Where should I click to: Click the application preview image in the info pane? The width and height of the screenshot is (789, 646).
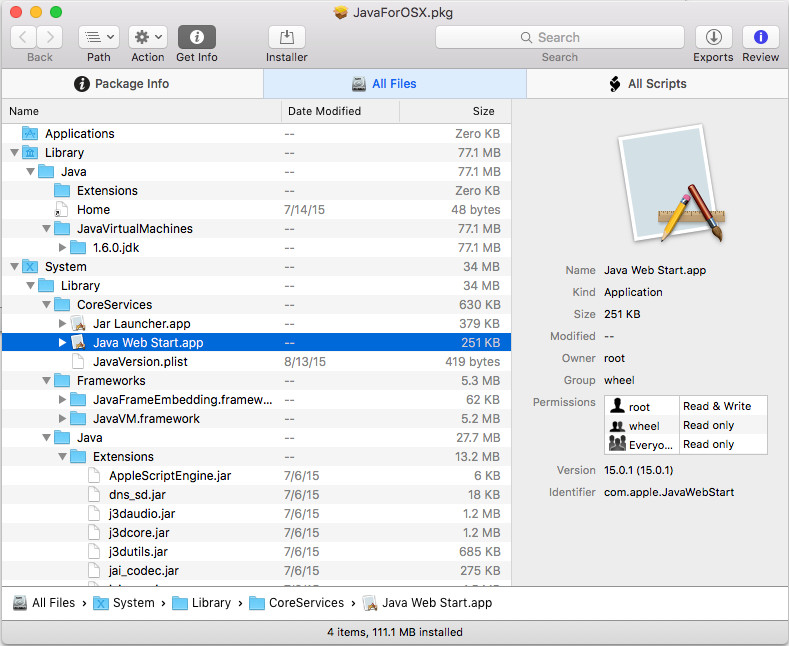point(672,184)
